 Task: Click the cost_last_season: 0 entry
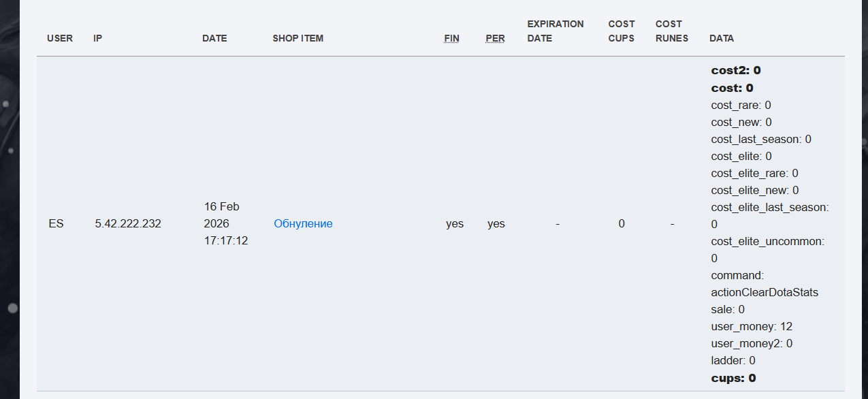761,139
